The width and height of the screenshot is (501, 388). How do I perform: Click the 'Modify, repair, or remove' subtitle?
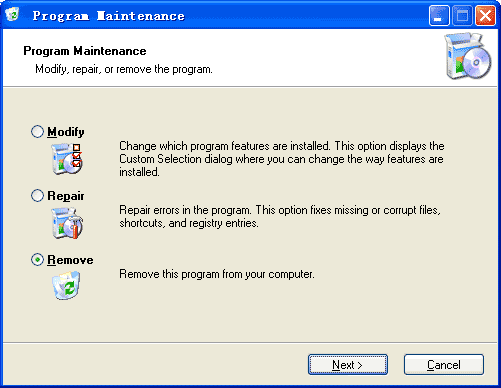[x=124, y=69]
